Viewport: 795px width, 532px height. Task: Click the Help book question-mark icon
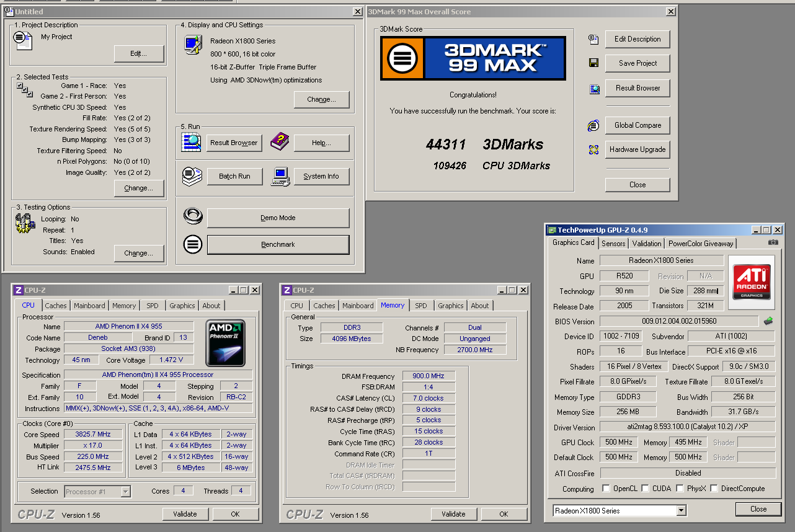click(280, 142)
